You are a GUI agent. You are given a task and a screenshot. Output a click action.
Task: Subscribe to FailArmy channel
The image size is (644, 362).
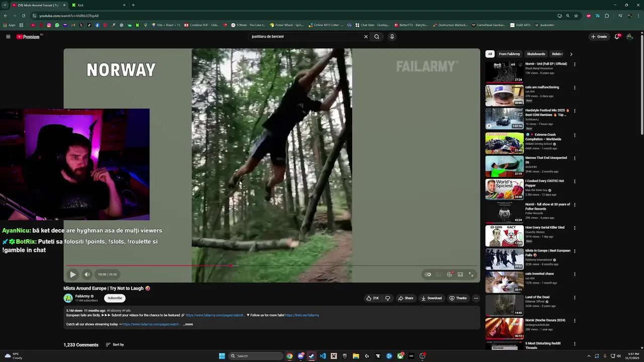(x=115, y=298)
